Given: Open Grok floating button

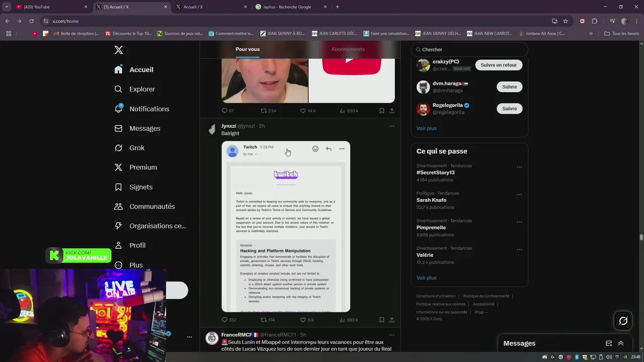Looking at the screenshot, I should (623, 321).
